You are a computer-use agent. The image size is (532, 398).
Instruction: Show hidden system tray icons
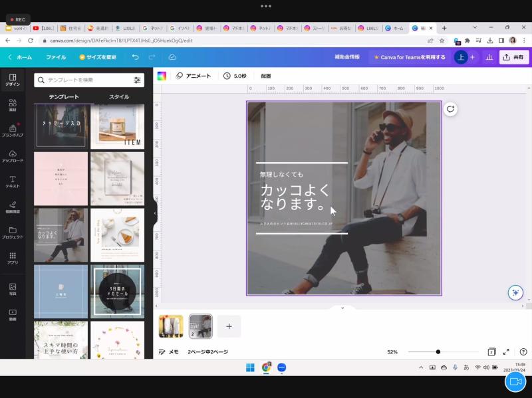click(x=421, y=367)
